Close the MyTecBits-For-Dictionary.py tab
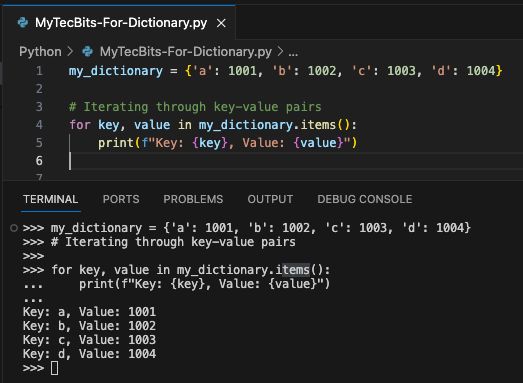This screenshot has height=383, width=523. click(x=221, y=23)
